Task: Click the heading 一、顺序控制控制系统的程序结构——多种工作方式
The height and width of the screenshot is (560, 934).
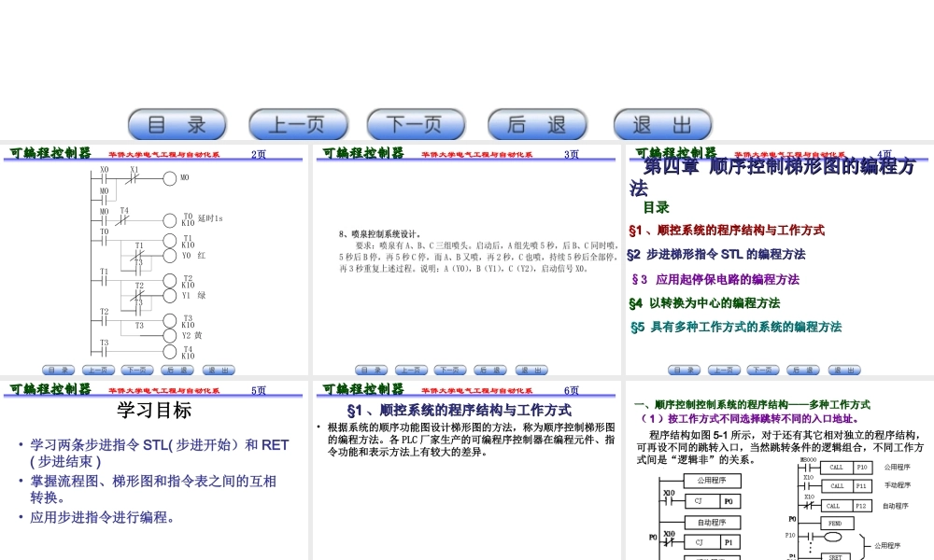Action: click(752, 405)
